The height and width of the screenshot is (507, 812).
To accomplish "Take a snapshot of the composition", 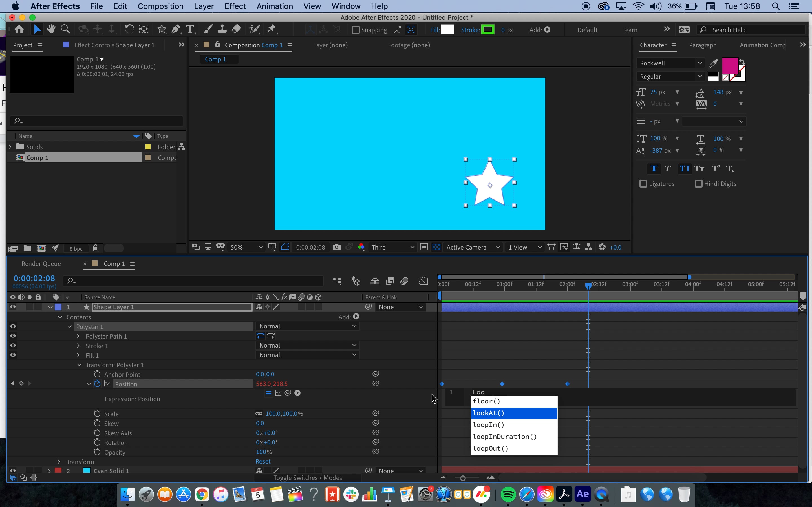I will click(337, 247).
